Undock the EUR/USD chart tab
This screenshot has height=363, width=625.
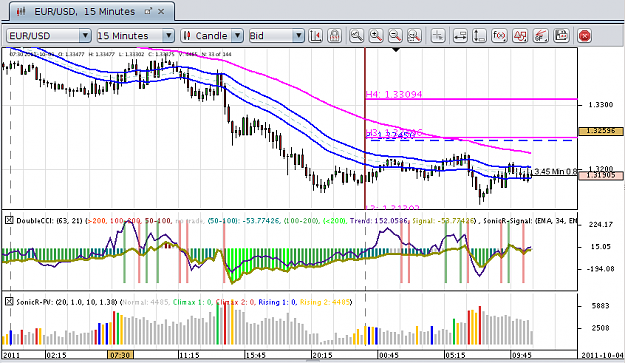click(x=148, y=12)
